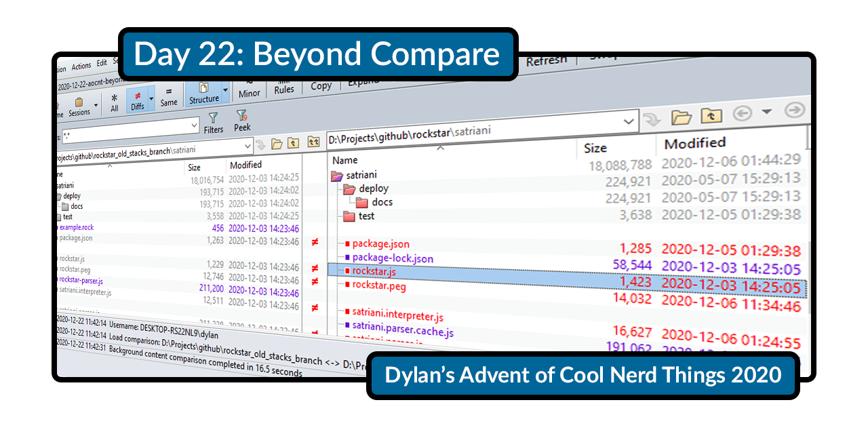The width and height of the screenshot is (868, 434).
Task: Click the forward navigation arrow icon
Action: click(x=794, y=111)
